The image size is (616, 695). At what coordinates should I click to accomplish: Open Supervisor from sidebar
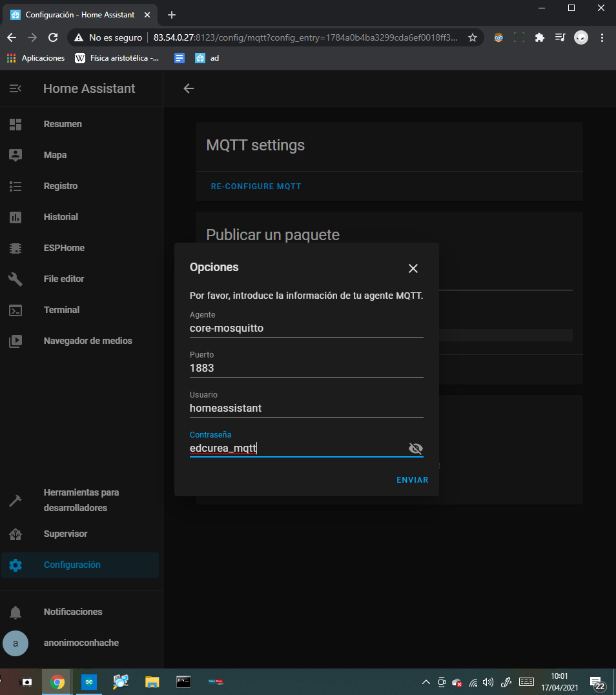pyautogui.click(x=65, y=534)
